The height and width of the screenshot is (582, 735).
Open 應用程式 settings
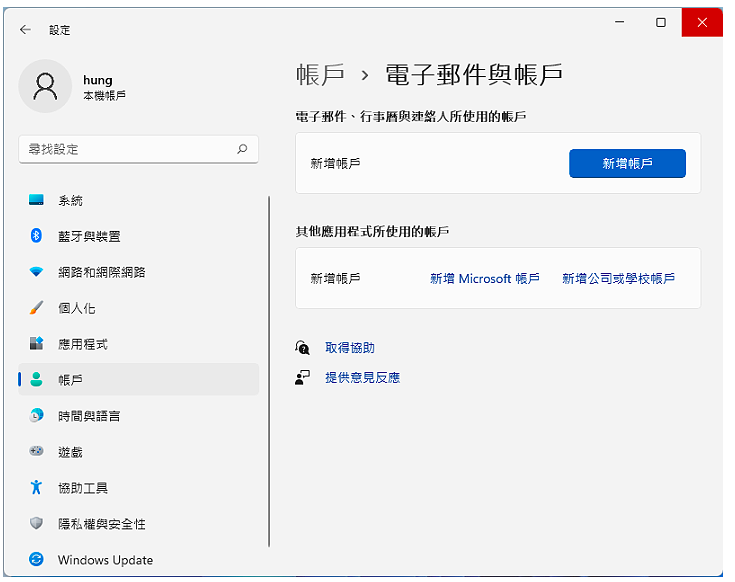point(139,343)
